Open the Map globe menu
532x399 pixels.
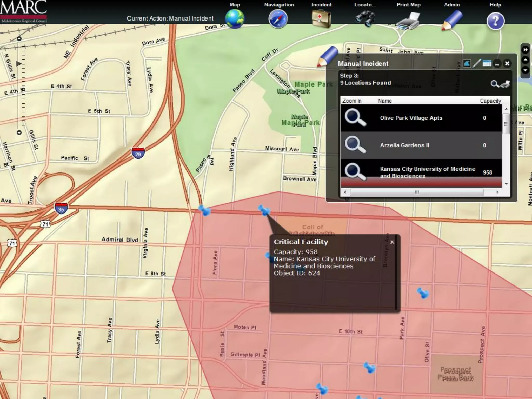[235, 19]
